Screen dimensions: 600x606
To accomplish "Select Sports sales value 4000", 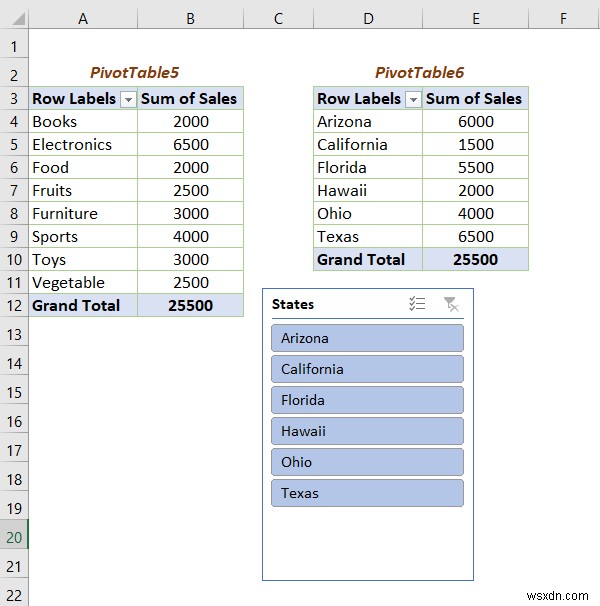I will click(191, 237).
